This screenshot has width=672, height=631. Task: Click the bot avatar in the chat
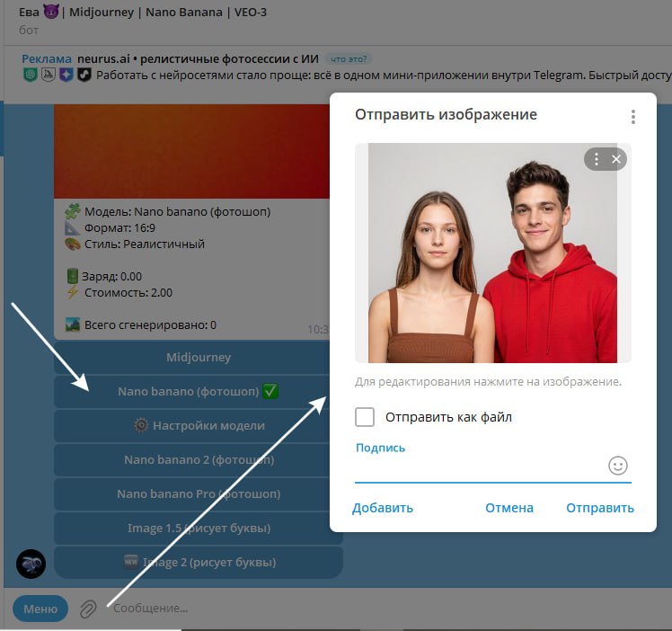[x=31, y=564]
